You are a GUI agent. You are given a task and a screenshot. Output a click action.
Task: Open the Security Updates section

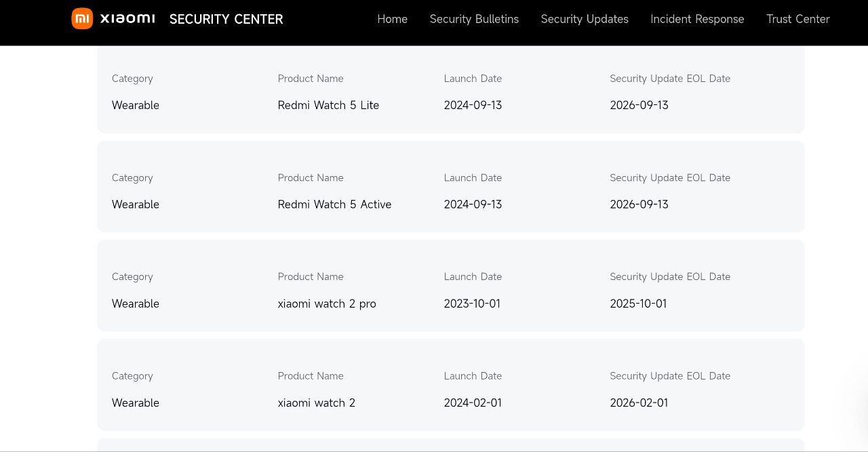pyautogui.click(x=585, y=19)
